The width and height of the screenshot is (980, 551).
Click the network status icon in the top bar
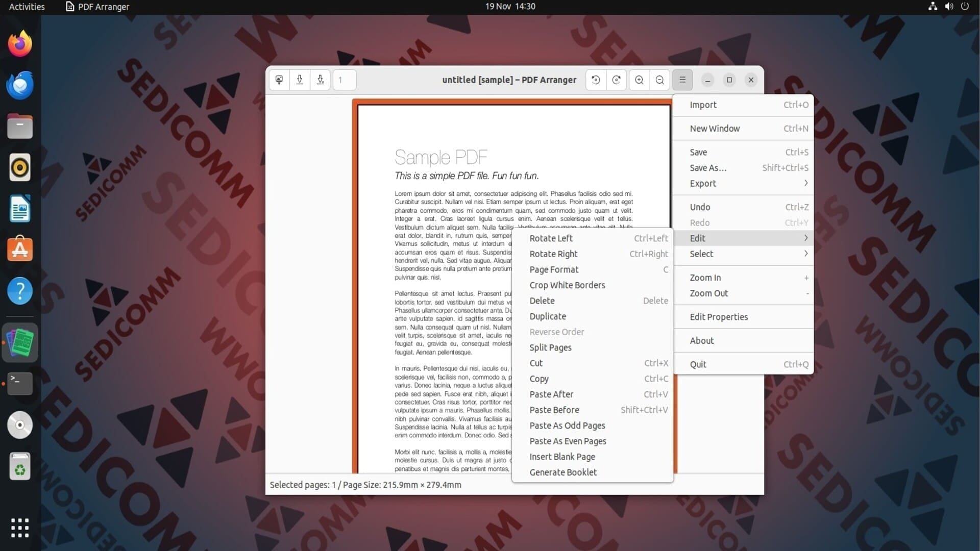(x=933, y=7)
